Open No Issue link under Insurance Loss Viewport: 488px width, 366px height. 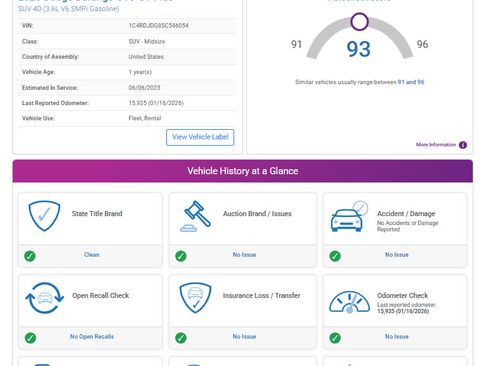pos(244,337)
